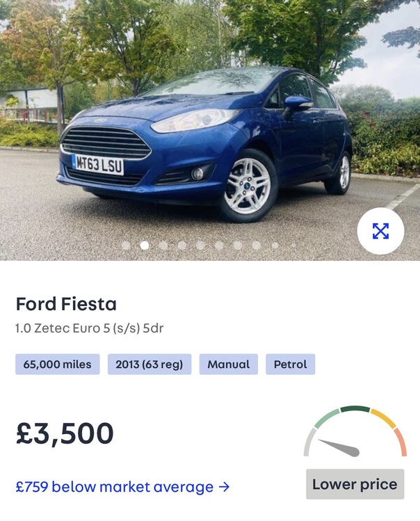Expand the car photo to fullscreen
Image resolution: width=420 pixels, height=521 pixels.
click(x=380, y=231)
